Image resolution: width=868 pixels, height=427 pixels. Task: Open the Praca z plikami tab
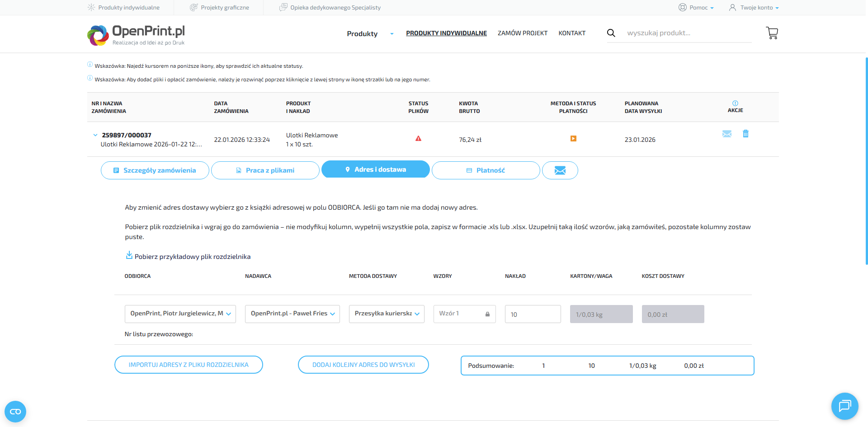(x=265, y=170)
